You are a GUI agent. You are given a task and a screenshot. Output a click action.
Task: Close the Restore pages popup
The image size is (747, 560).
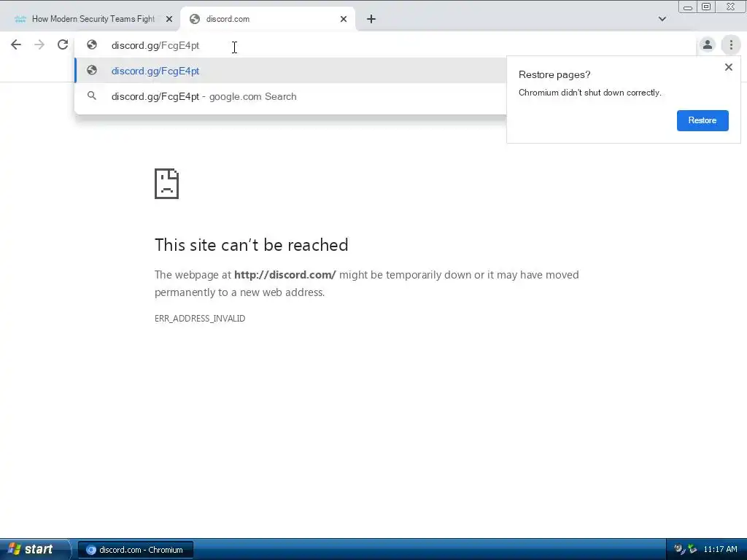729,67
